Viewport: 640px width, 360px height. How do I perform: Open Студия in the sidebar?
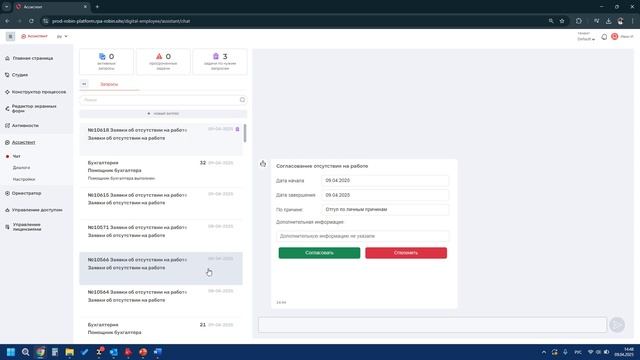20,75
